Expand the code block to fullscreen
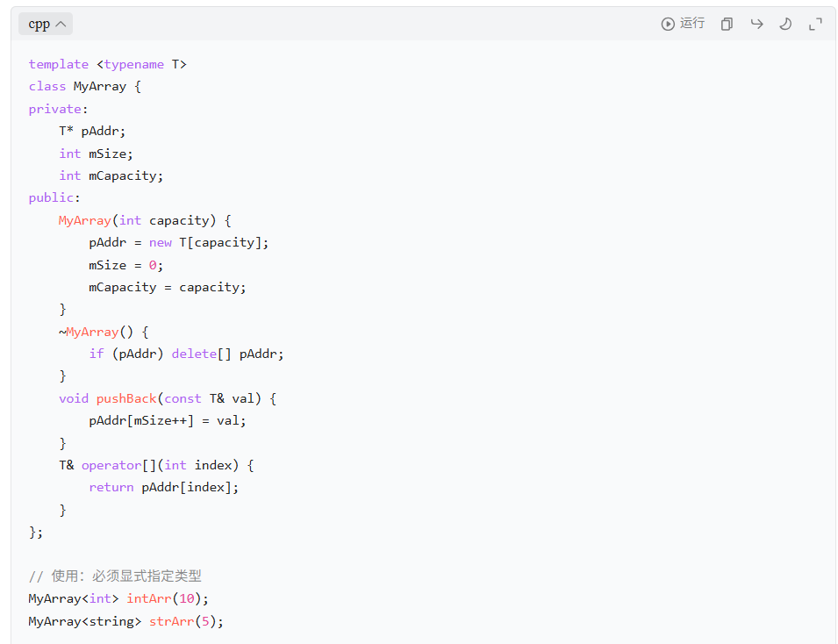This screenshot has height=644, width=838. 815,24
